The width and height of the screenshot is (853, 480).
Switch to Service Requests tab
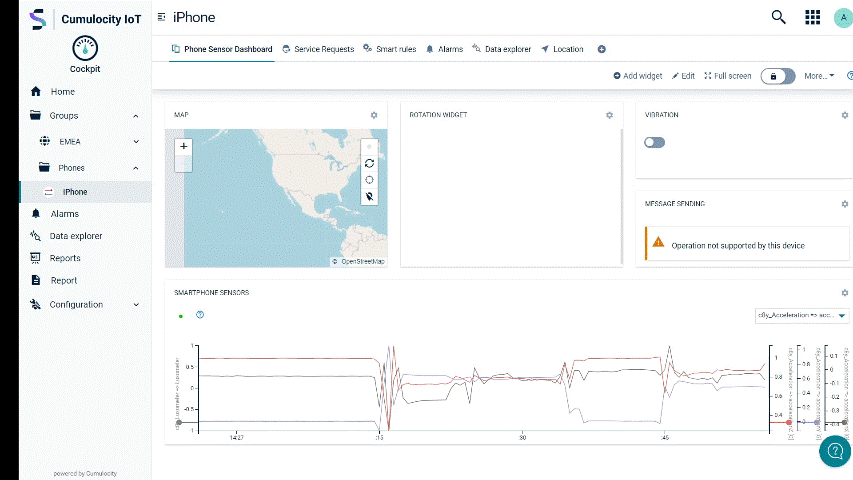click(318, 49)
